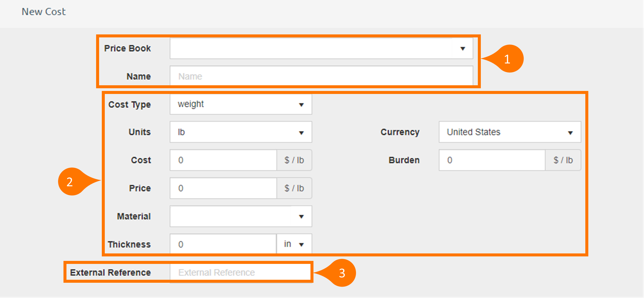Click the orange callout marker 1
This screenshot has width=644, height=298.
507,59
